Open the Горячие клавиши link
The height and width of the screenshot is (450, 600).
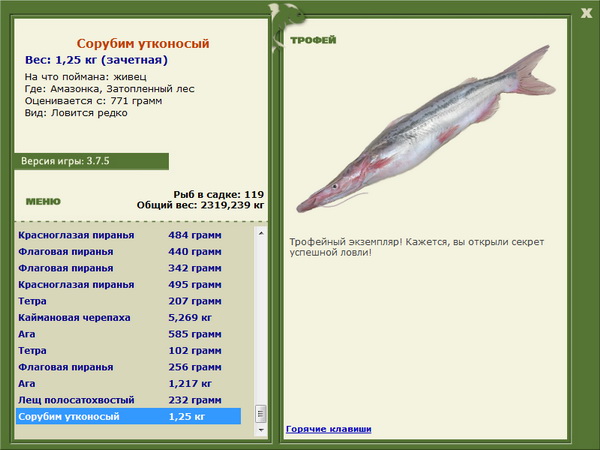tap(328, 429)
